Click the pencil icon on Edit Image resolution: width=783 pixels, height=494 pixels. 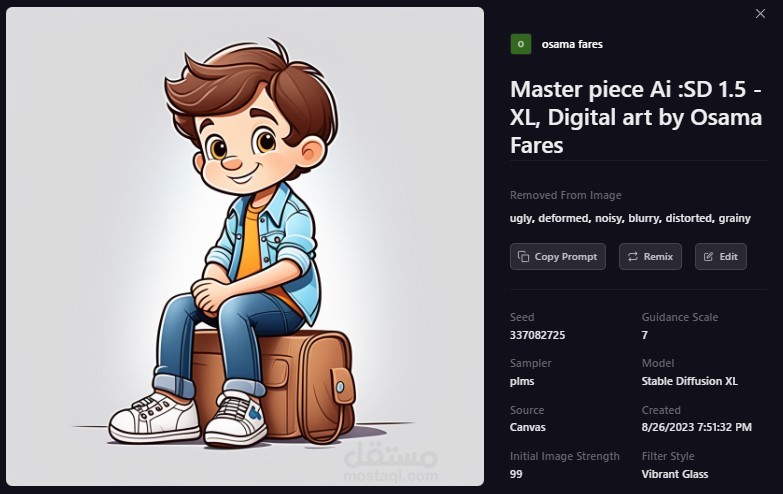[708, 257]
